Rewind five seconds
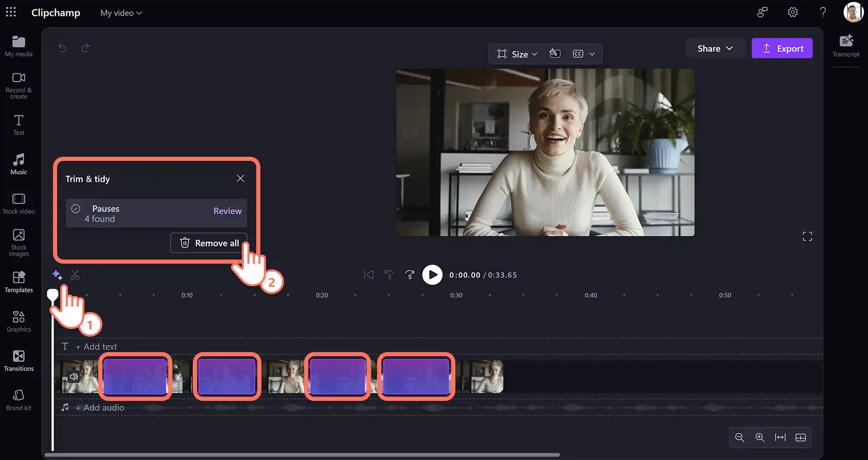 pos(389,275)
